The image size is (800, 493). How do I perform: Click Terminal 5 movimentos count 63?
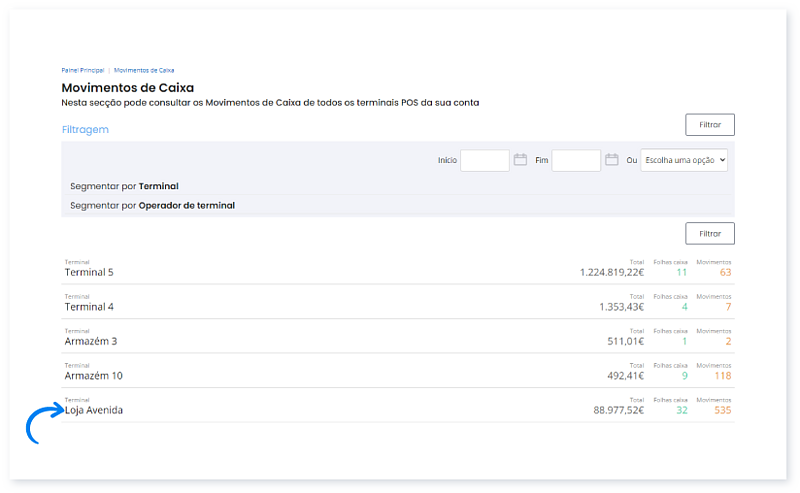[x=725, y=272]
